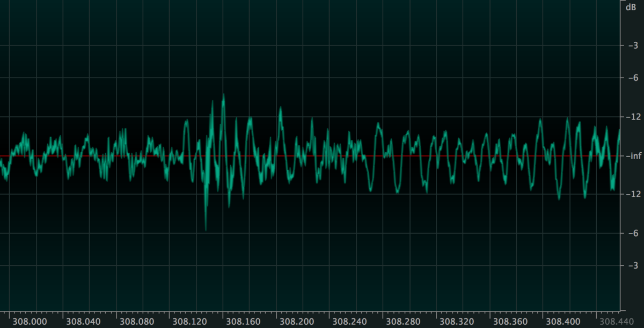Click the -inf center label on amplitude scale

click(634, 156)
